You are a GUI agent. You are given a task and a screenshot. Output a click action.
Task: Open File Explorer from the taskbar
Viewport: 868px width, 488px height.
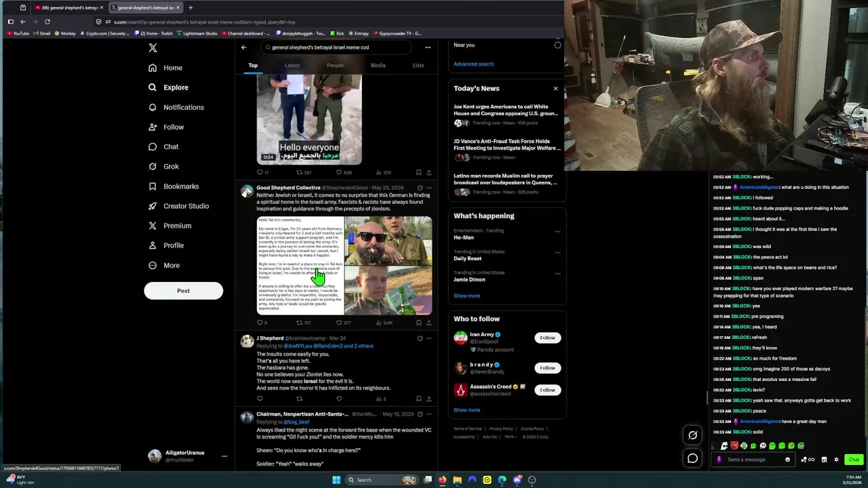[457, 480]
